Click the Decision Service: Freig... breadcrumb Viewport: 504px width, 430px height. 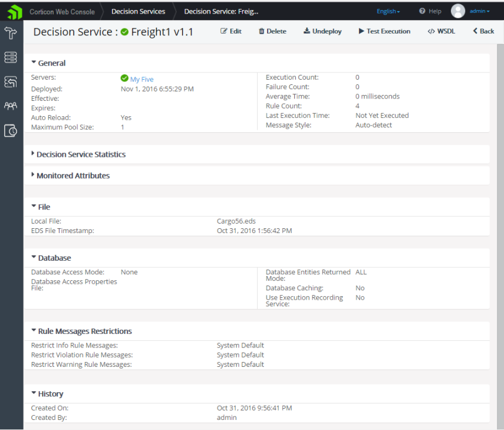221,12
